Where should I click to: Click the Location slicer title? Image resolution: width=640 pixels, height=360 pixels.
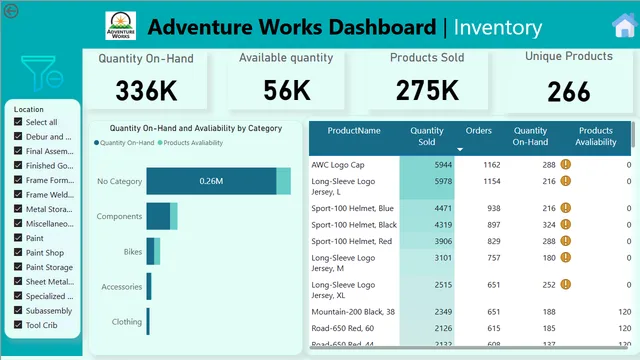point(29,109)
